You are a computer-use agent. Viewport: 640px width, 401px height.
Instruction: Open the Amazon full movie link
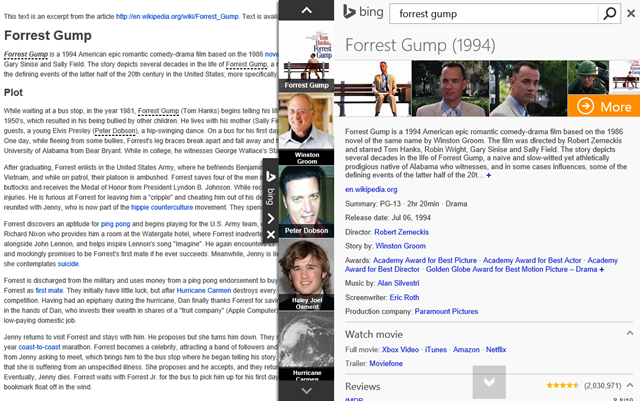(x=466, y=350)
